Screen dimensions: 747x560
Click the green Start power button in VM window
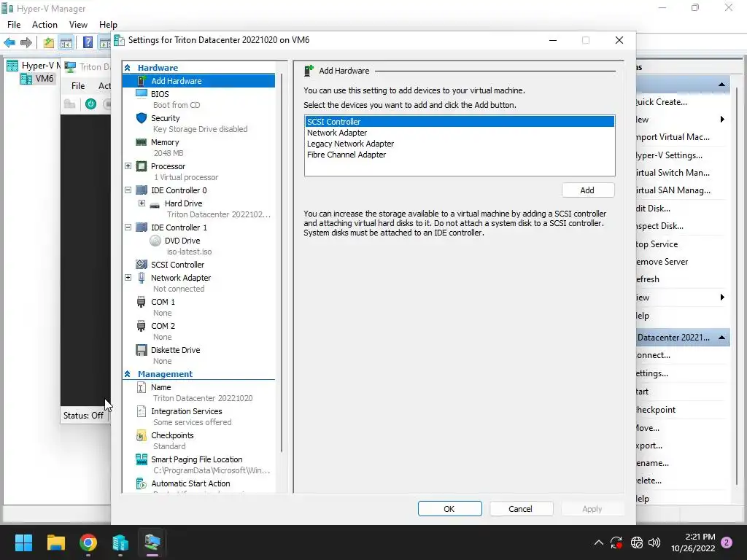pyautogui.click(x=90, y=104)
